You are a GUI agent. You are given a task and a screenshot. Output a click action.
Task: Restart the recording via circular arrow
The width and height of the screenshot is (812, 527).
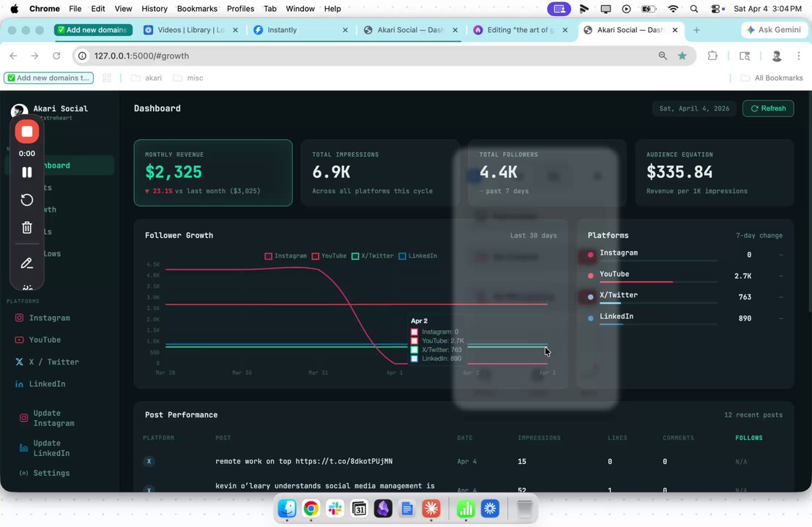coord(27,200)
